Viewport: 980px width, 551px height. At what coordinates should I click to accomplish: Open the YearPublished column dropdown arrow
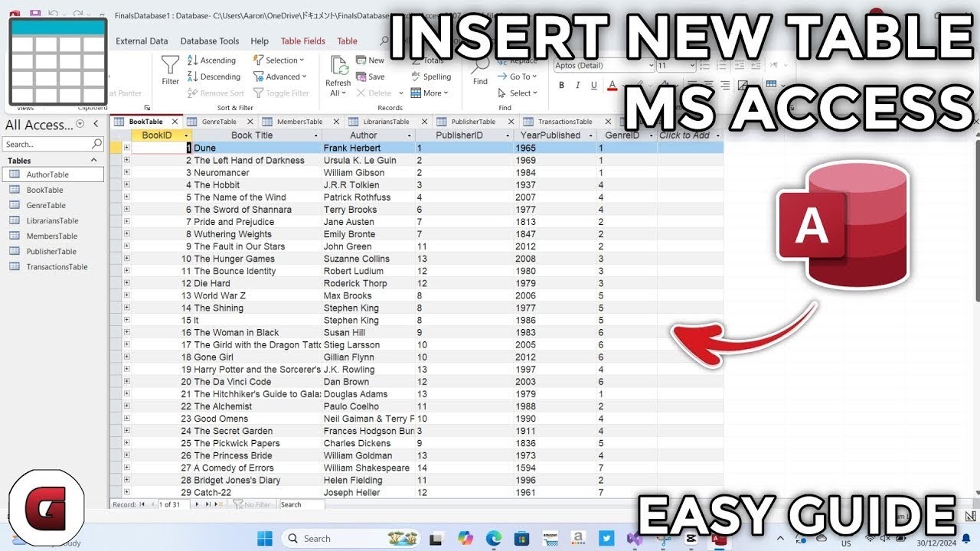(x=590, y=135)
